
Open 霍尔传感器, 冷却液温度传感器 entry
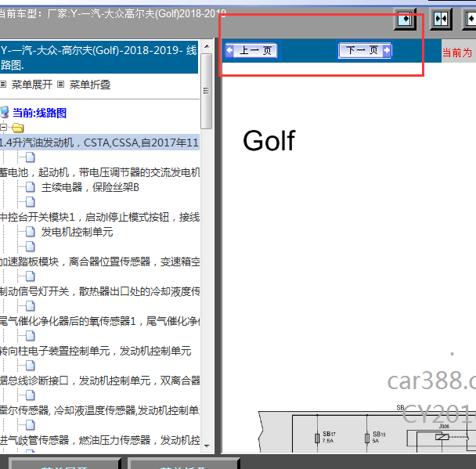[x=99, y=410]
